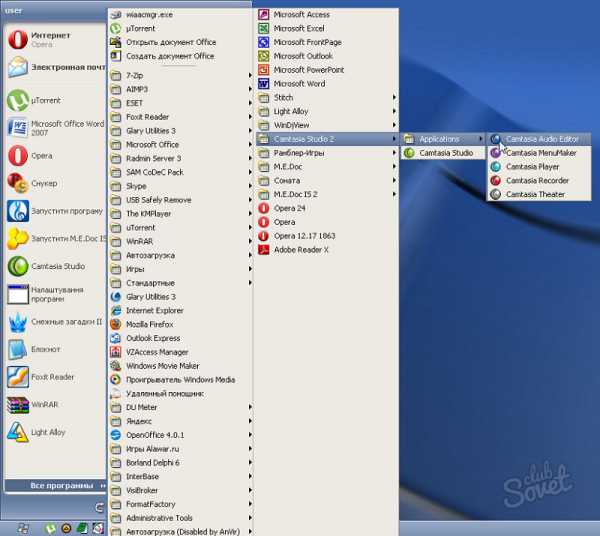Click the Все программы button
Screen dimensions: 600x536
tap(55, 485)
